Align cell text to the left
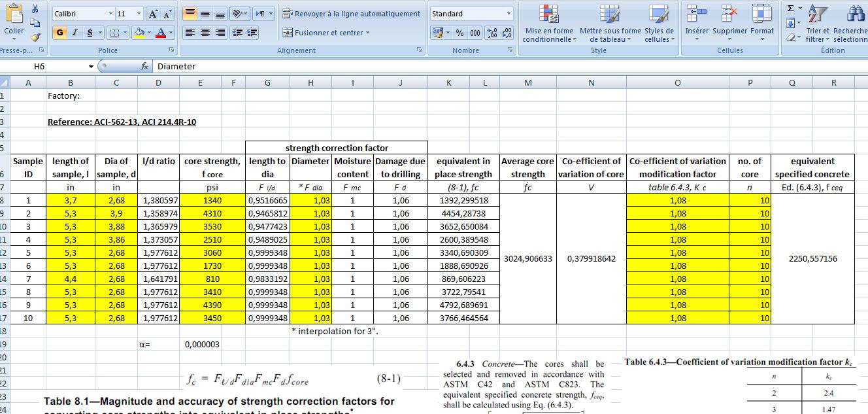Viewport: 868px width, 414px height. [x=190, y=33]
